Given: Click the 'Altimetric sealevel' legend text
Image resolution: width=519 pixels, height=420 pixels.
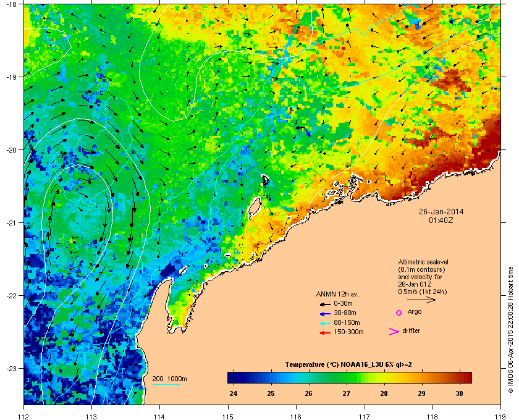Looking at the screenshot, I should point(423,262).
